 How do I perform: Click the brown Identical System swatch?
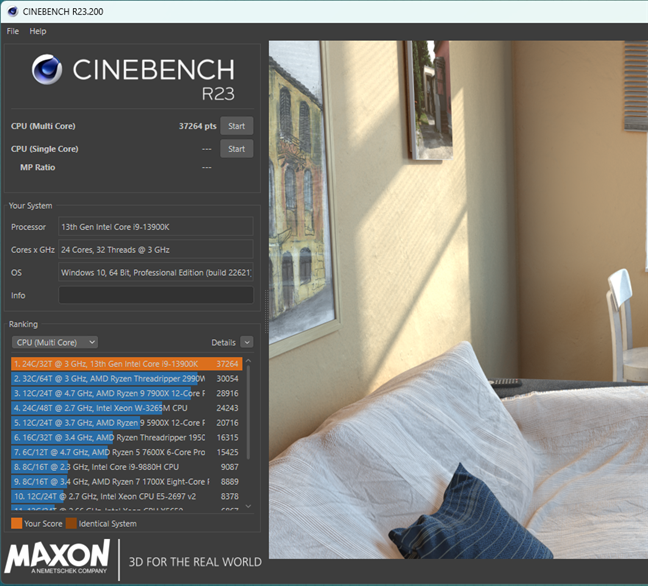(x=71, y=524)
